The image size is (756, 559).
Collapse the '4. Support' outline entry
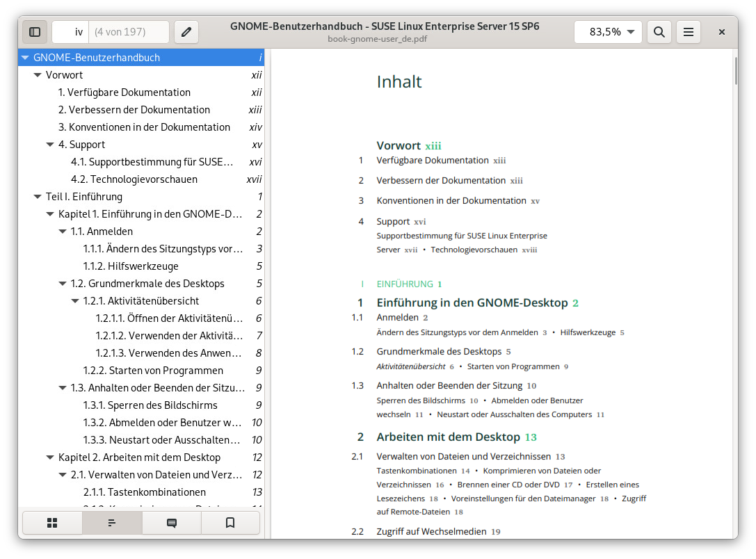click(51, 145)
